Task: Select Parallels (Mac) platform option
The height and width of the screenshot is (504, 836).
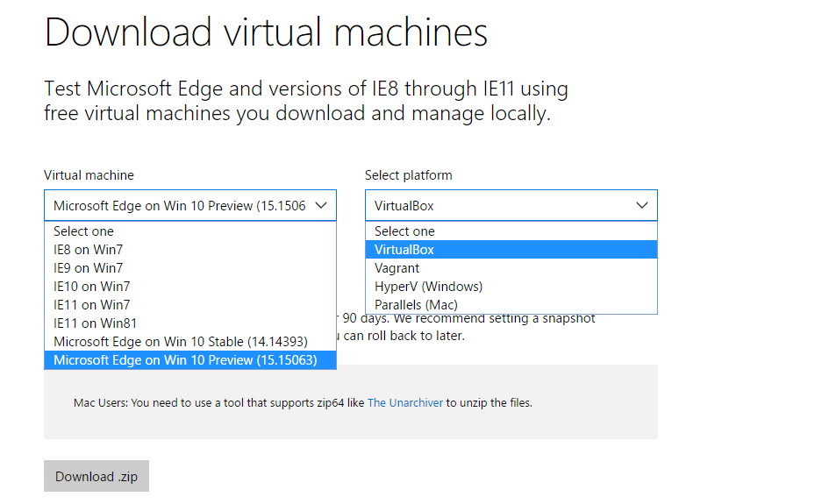Action: (x=511, y=305)
